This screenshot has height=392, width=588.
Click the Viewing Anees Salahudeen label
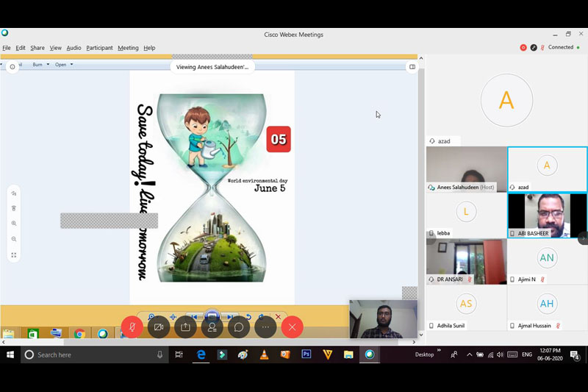point(212,67)
